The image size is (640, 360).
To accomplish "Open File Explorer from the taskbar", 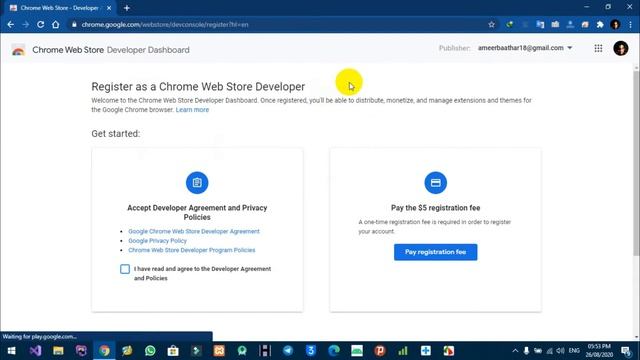I will point(58,351).
